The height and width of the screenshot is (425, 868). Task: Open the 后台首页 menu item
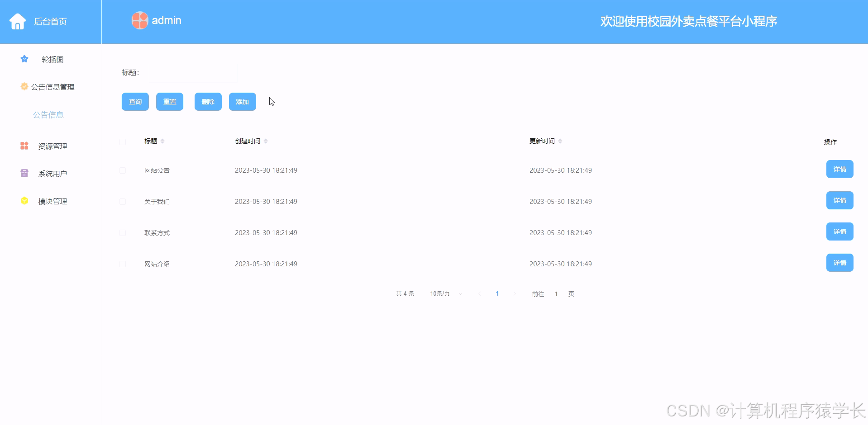coord(50,22)
